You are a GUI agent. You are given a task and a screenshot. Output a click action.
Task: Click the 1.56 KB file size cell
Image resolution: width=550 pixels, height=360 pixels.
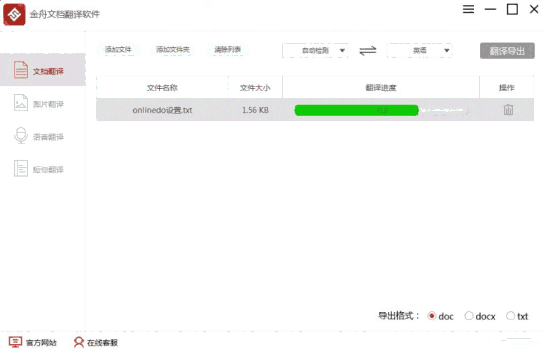(255, 110)
